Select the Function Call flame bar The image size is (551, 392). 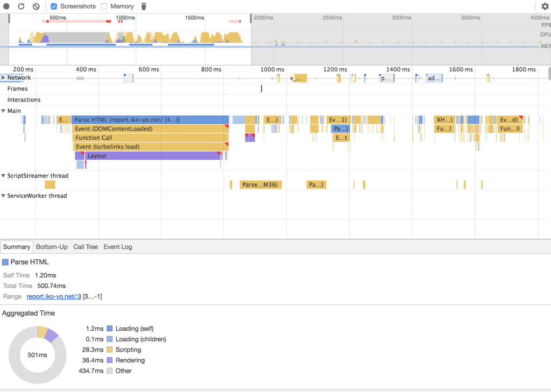coord(151,138)
